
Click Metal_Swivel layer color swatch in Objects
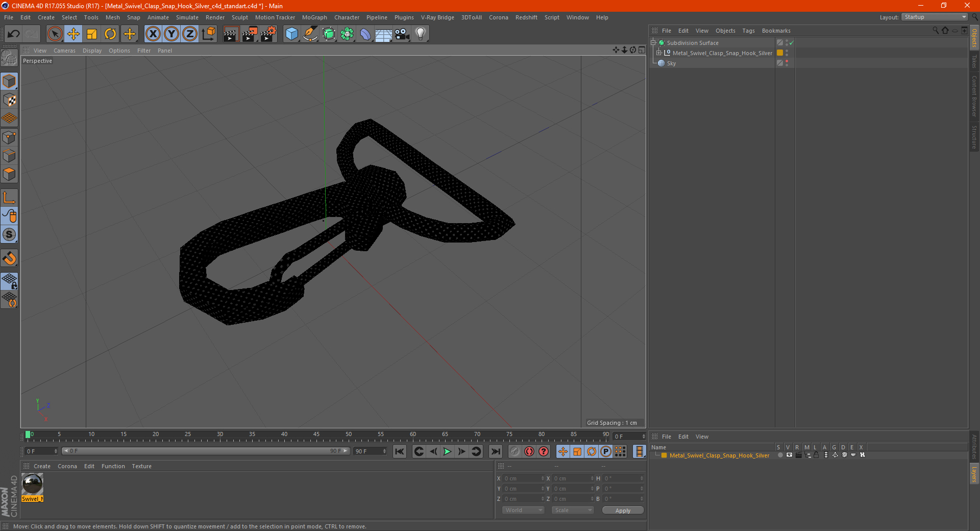[780, 53]
